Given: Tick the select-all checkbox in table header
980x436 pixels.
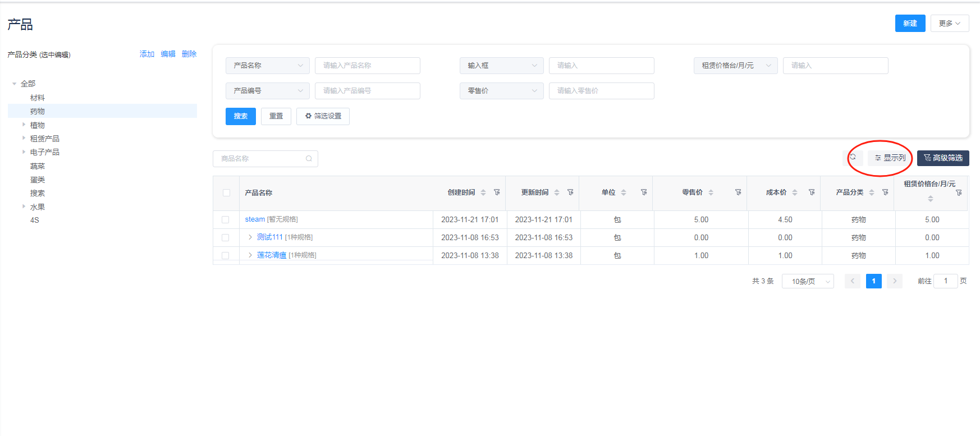Looking at the screenshot, I should pos(226,193).
